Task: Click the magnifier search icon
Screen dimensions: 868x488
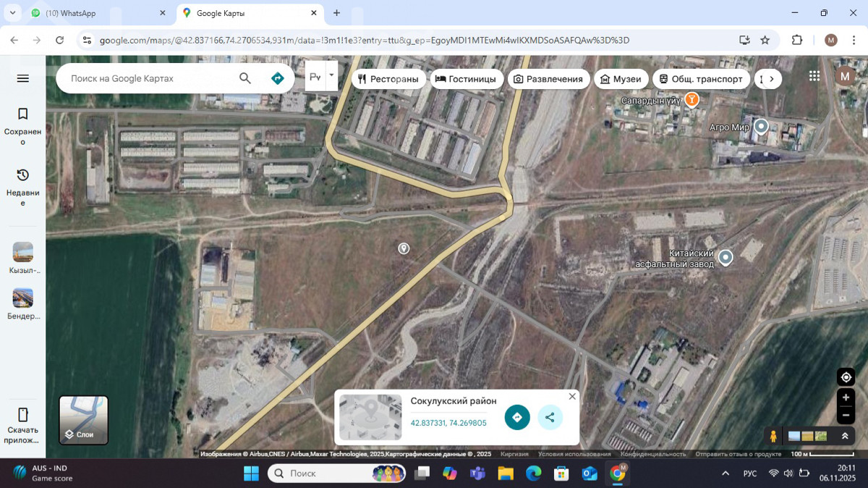Action: 245,78
